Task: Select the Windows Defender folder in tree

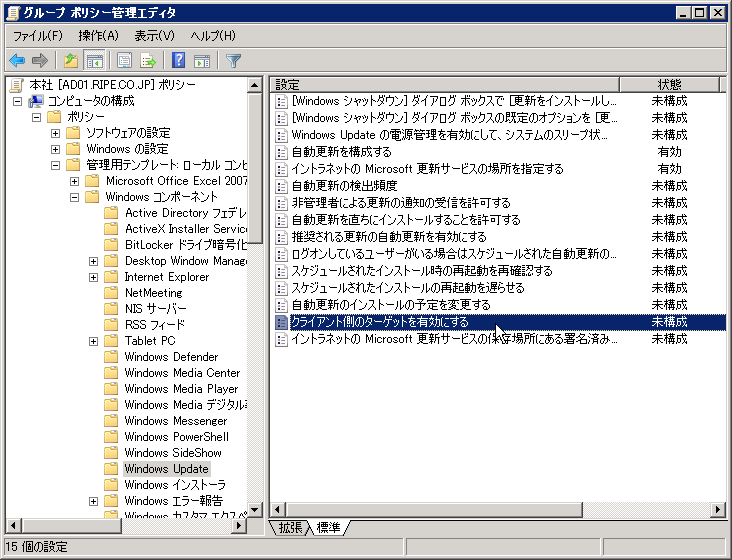Action: coord(170,357)
